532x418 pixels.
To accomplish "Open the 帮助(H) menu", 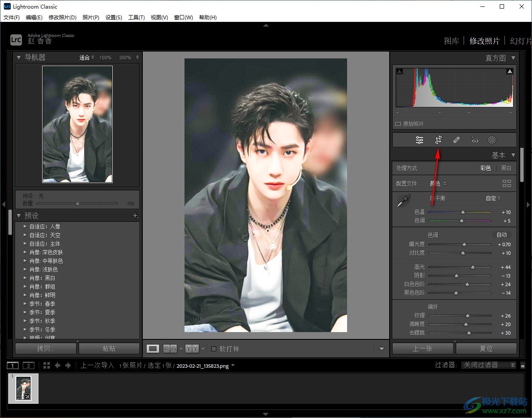I will (x=208, y=18).
